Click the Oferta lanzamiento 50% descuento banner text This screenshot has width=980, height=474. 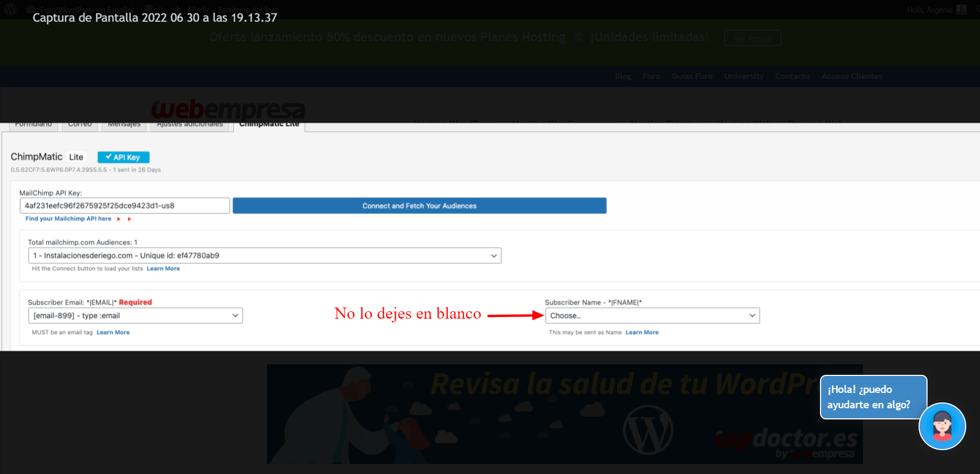point(458,37)
